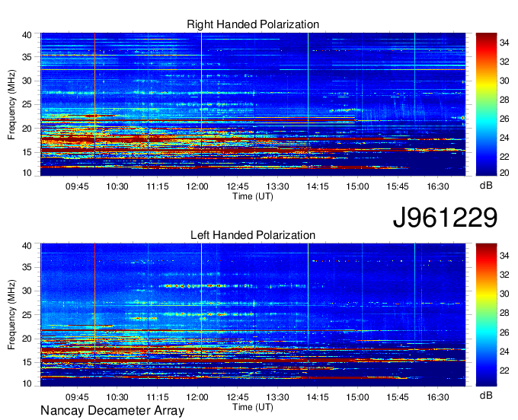
Task: Click the 16:30 time tick under left-handed plot
Action: (438, 397)
